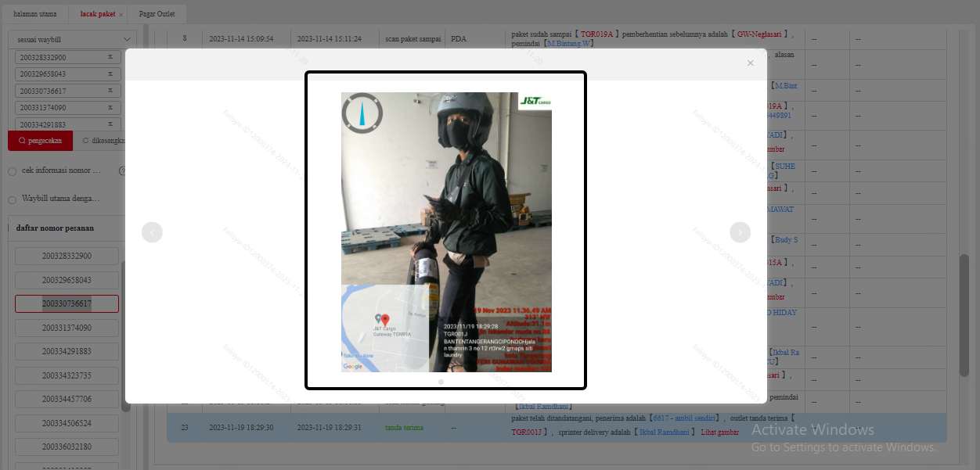Select order 200334457706 in the list

[x=67, y=399]
